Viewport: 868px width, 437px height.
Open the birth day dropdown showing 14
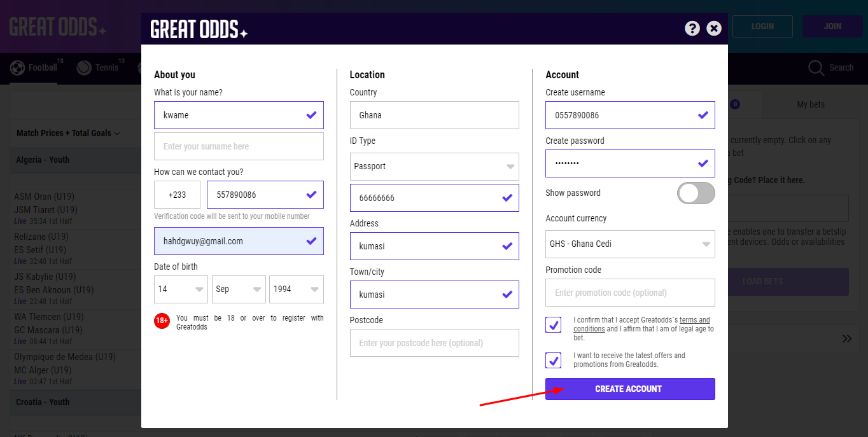(x=181, y=289)
